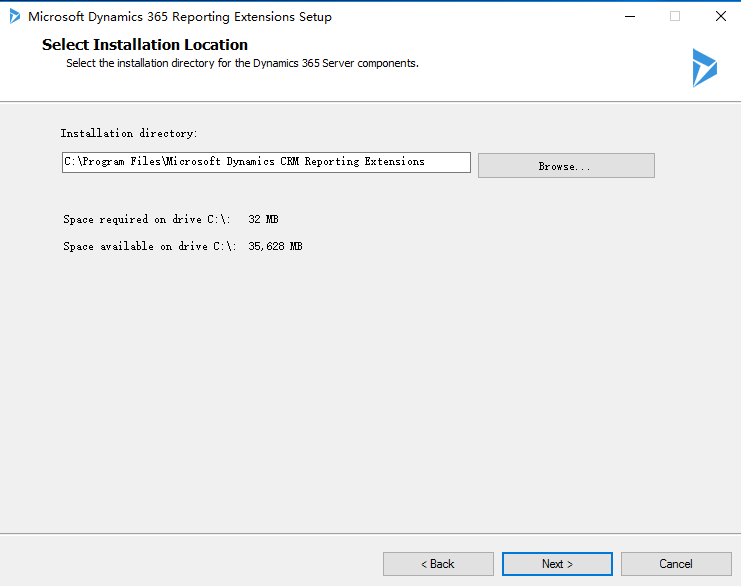Image resolution: width=741 pixels, height=586 pixels.
Task: Click the '35,628 MB' value
Action: 275,246
